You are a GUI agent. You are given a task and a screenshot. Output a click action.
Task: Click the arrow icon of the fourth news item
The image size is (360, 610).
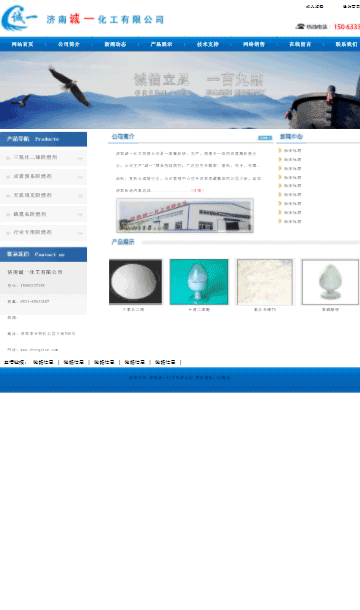pyautogui.click(x=280, y=177)
